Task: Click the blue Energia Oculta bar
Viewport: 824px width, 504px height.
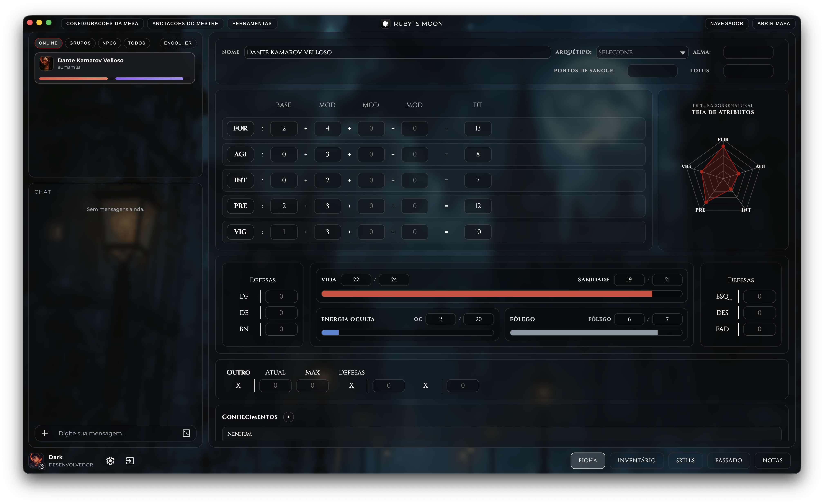Action: (407, 332)
